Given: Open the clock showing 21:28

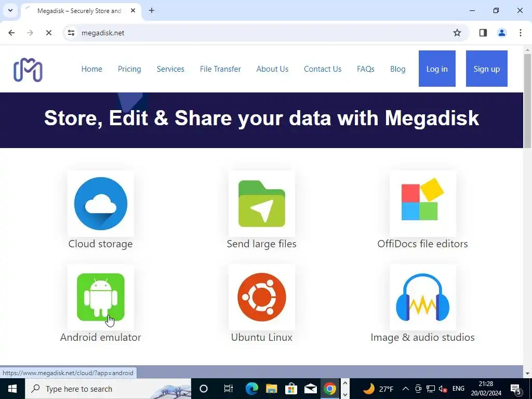Looking at the screenshot, I should 486,389.
